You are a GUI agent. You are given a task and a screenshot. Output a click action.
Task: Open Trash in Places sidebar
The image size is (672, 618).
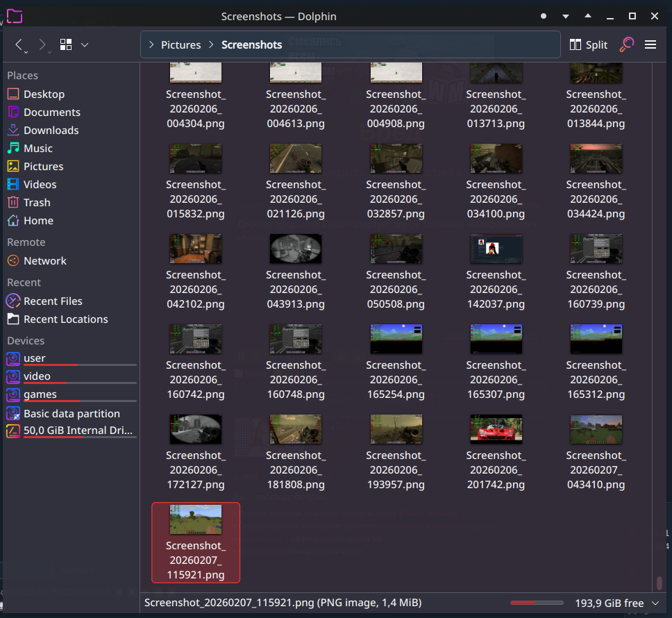[x=37, y=203]
